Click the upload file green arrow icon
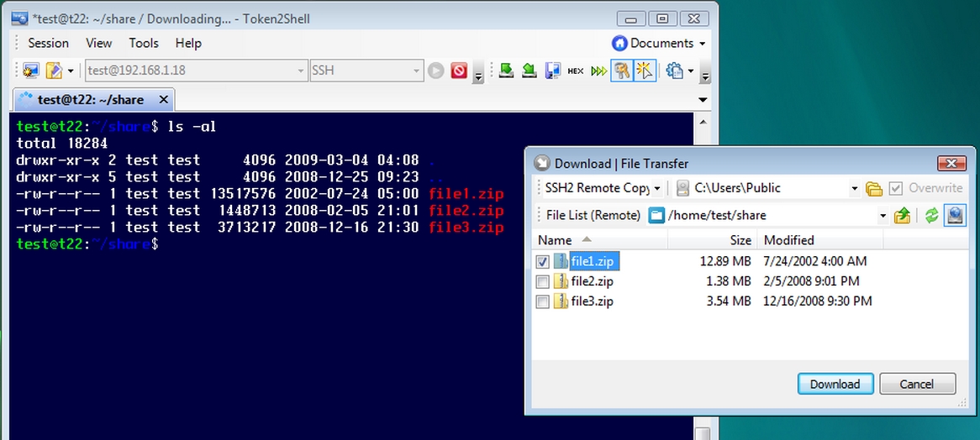Viewport: 980px width, 440px height. 530,71
